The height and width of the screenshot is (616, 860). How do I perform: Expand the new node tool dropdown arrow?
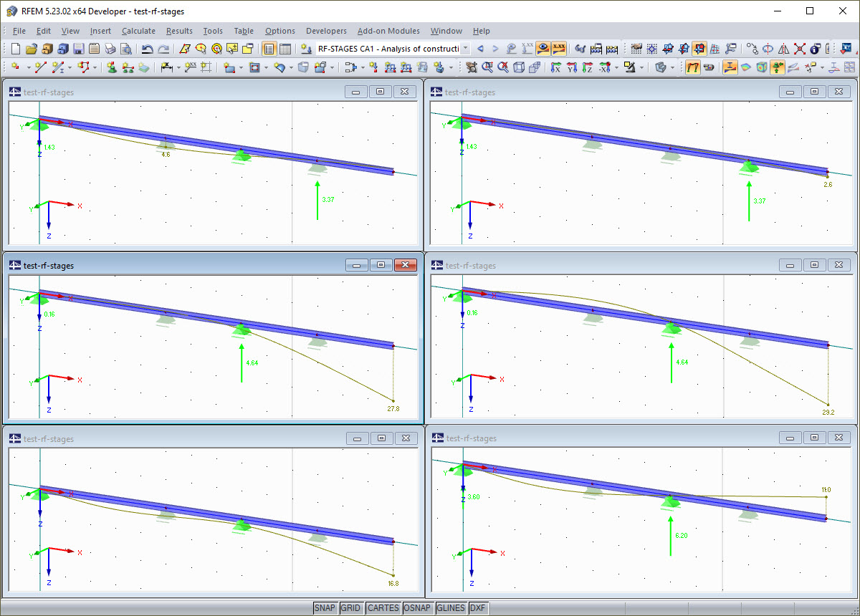pyautogui.click(x=27, y=67)
